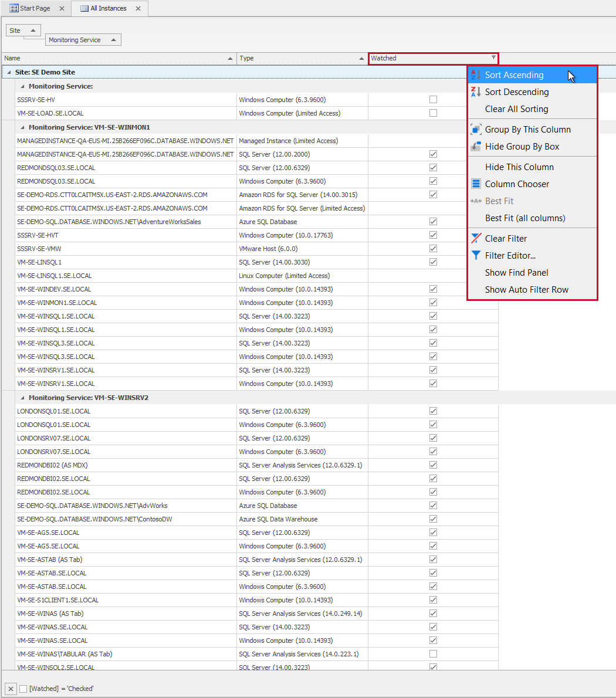
Task: Click the Clear Filter icon
Action: point(475,238)
